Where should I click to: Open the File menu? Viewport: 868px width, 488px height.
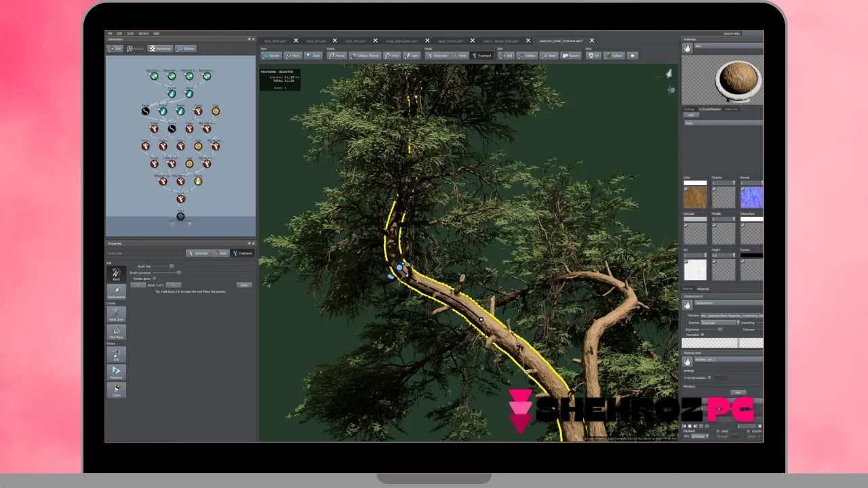(110, 33)
